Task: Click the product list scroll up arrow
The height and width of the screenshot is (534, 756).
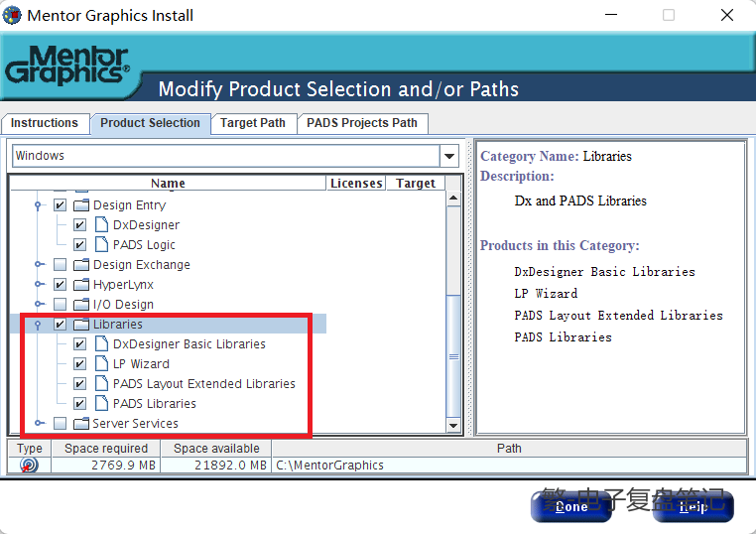Action: [x=453, y=199]
